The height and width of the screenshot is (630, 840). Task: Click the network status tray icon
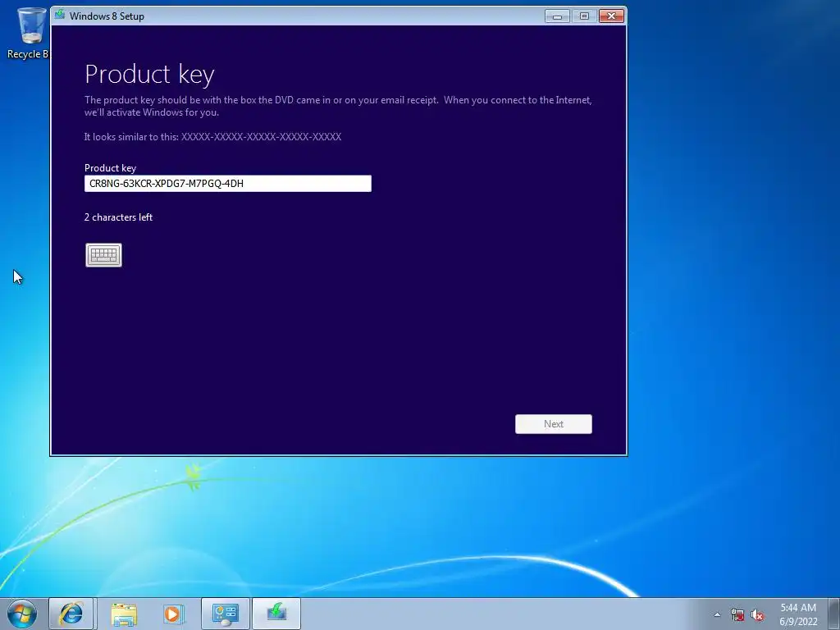[737, 615]
